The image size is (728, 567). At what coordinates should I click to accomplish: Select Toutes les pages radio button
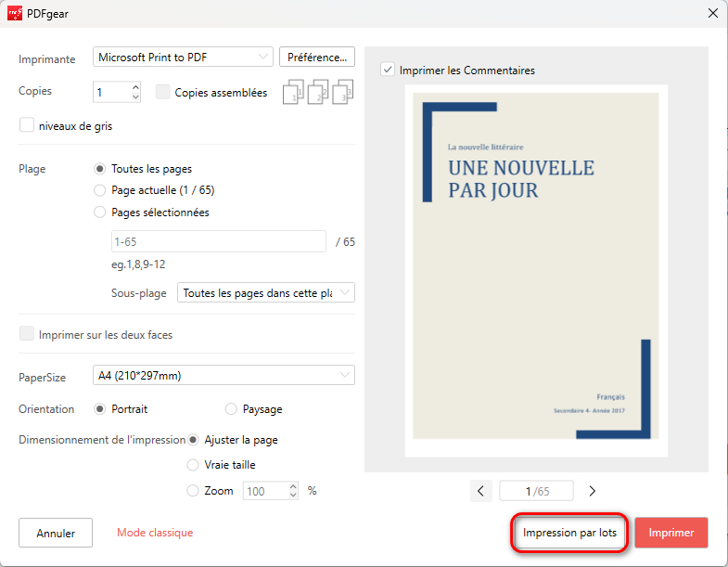coord(99,169)
